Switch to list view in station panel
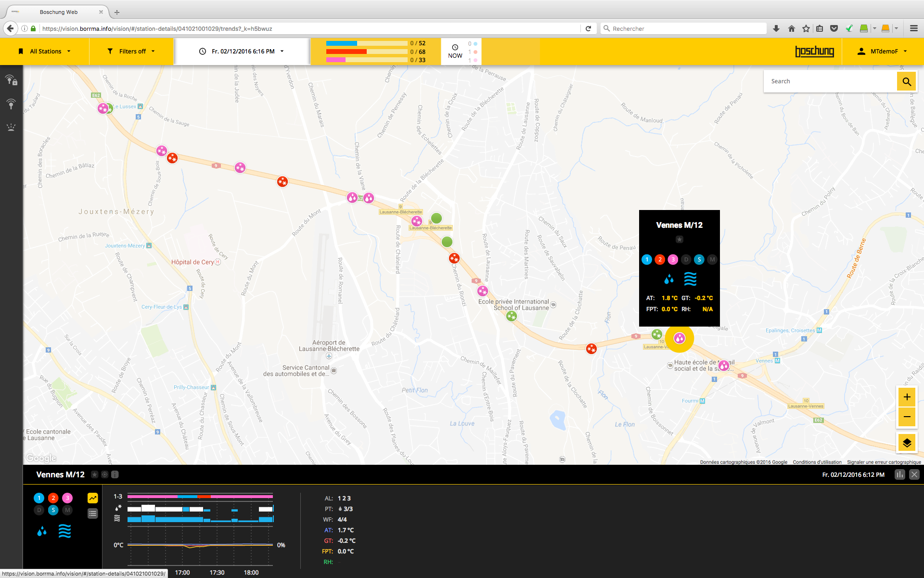Screen dimensions: 924x578 click(92, 513)
